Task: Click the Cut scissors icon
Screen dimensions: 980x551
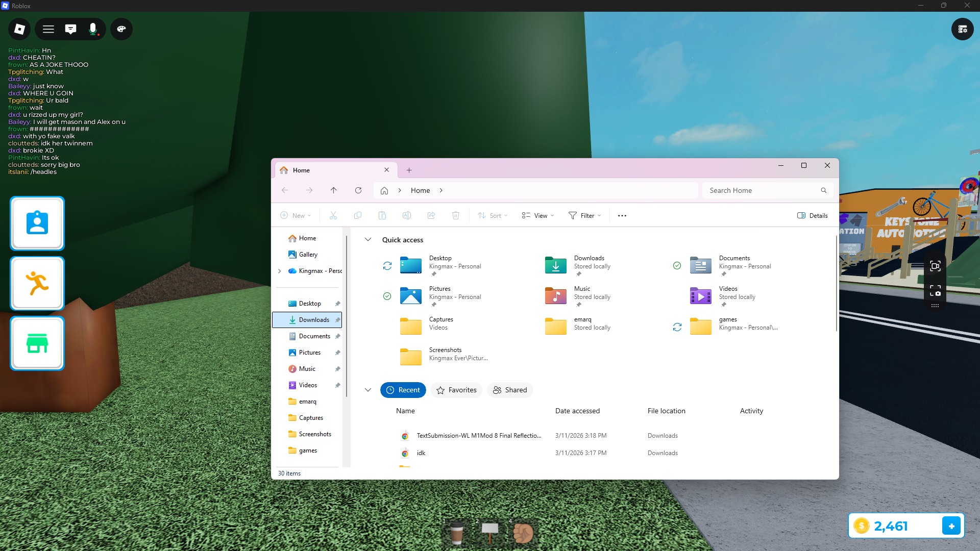Action: coord(333,216)
